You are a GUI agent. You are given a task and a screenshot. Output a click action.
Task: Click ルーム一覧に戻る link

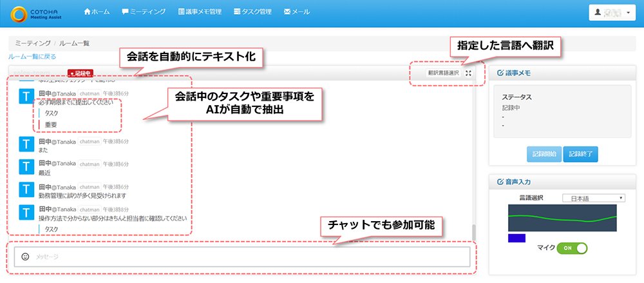(x=32, y=57)
